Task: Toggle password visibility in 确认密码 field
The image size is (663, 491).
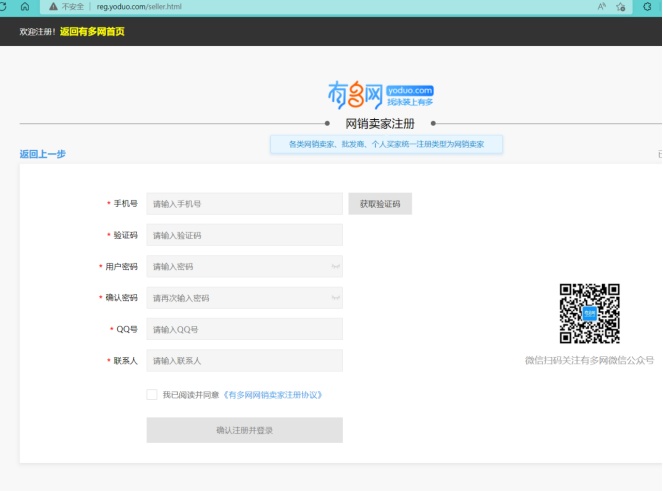Action: point(335,298)
